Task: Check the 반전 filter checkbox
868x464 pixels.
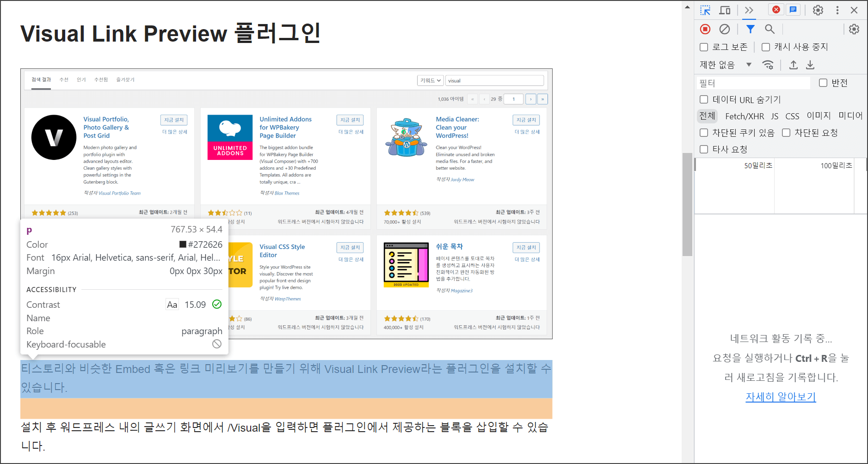Action: tap(823, 83)
